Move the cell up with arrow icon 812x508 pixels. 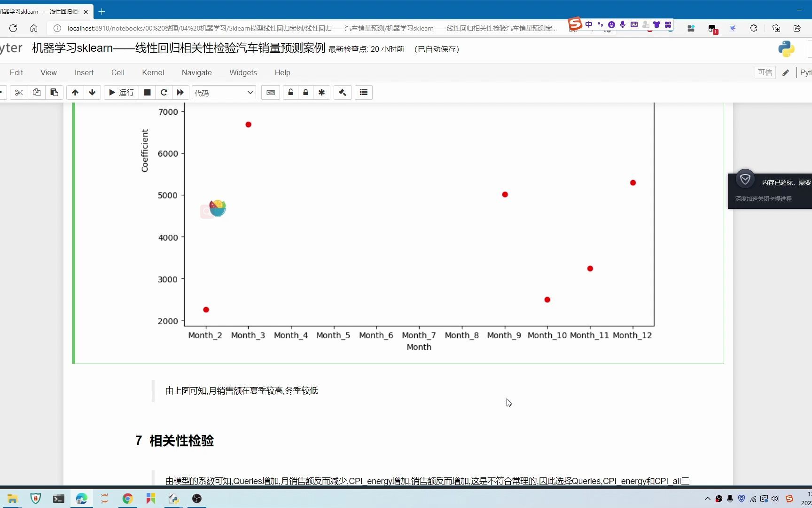coord(75,92)
